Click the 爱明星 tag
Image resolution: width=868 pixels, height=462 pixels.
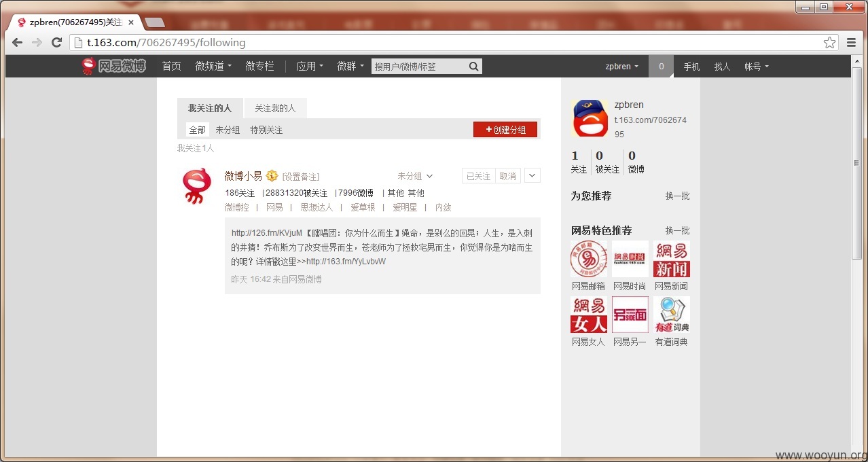click(405, 207)
